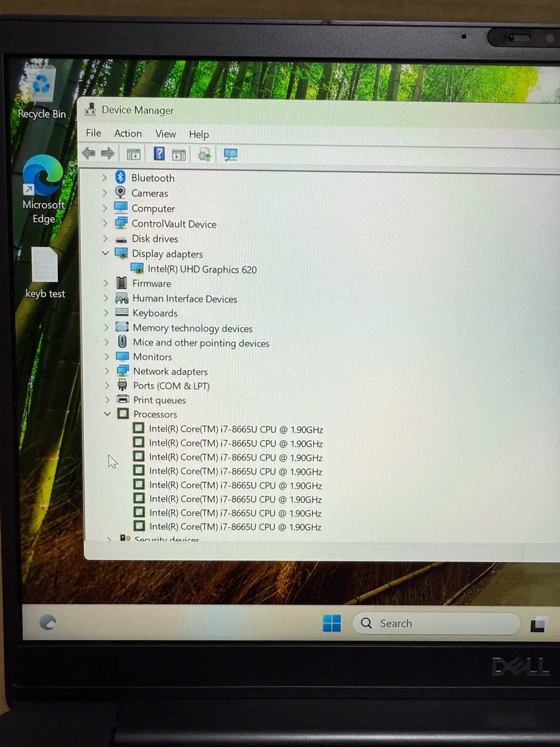The width and height of the screenshot is (560, 747).
Task: Click the Forward arrow in Device Manager toolbar
Action: coord(108,153)
